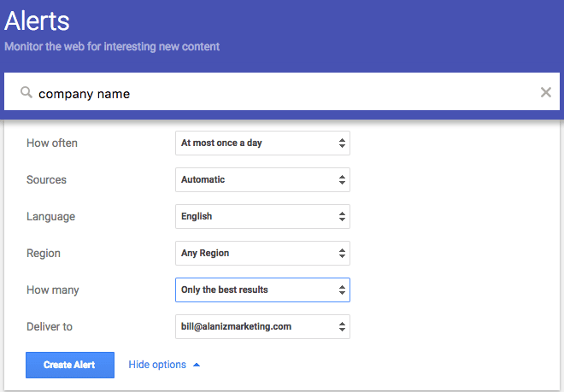This screenshot has width=564, height=392.
Task: Clear the search query with the X icon
Action: 546,92
